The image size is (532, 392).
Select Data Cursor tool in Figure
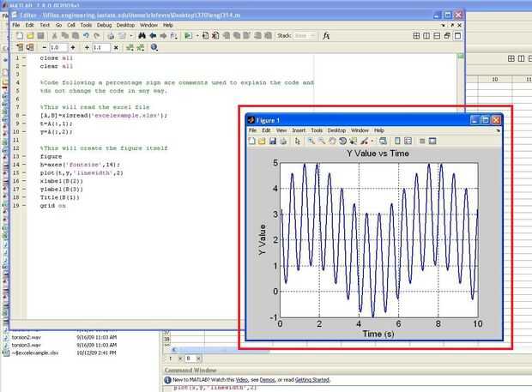354,141
